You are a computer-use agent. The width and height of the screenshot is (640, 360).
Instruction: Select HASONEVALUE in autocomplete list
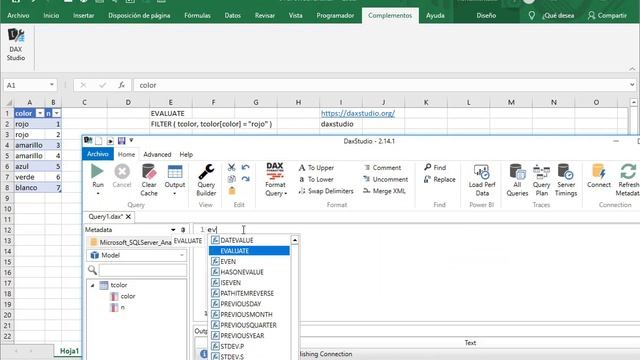[249, 272]
